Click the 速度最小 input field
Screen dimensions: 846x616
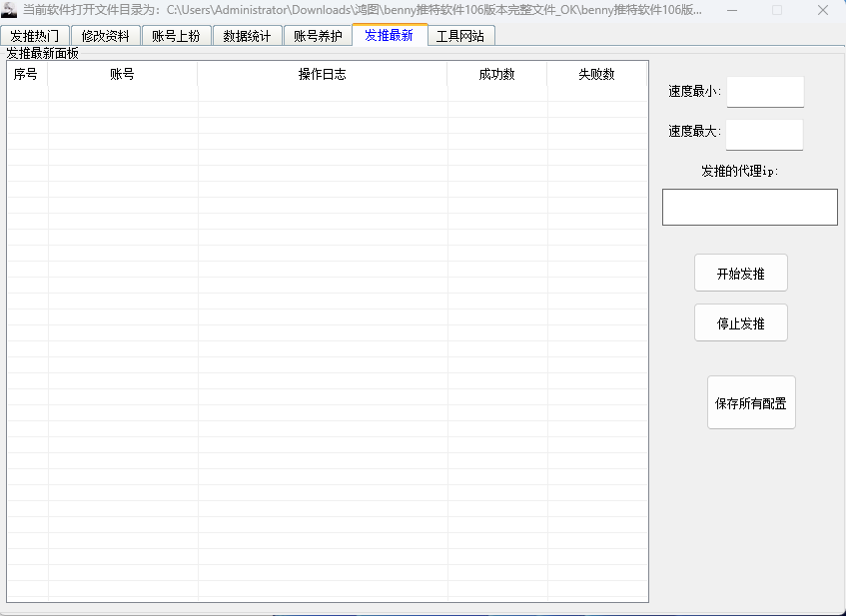tap(765, 92)
